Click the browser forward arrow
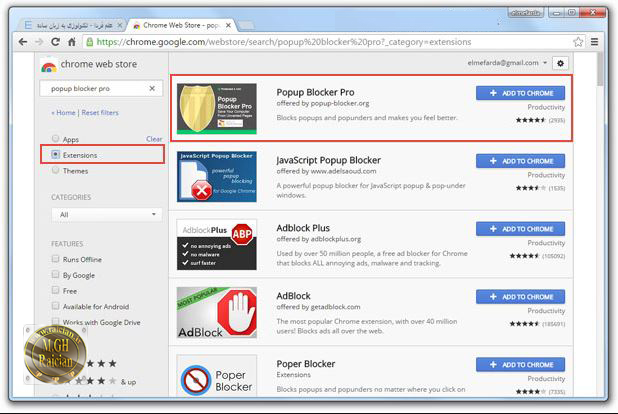This screenshot has width=618, height=414. pos(39,42)
